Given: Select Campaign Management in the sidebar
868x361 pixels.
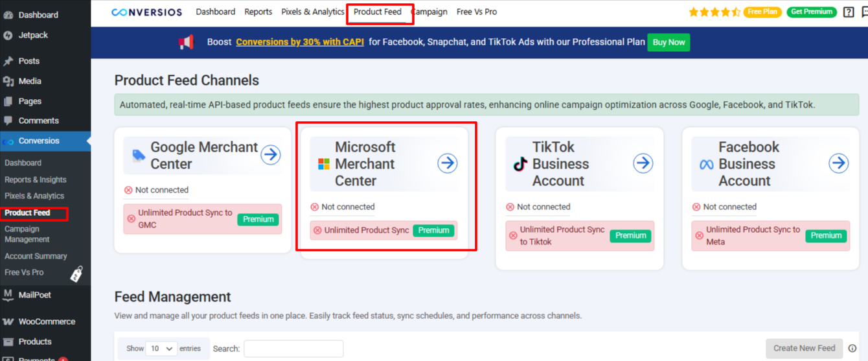Looking at the screenshot, I should tap(27, 234).
